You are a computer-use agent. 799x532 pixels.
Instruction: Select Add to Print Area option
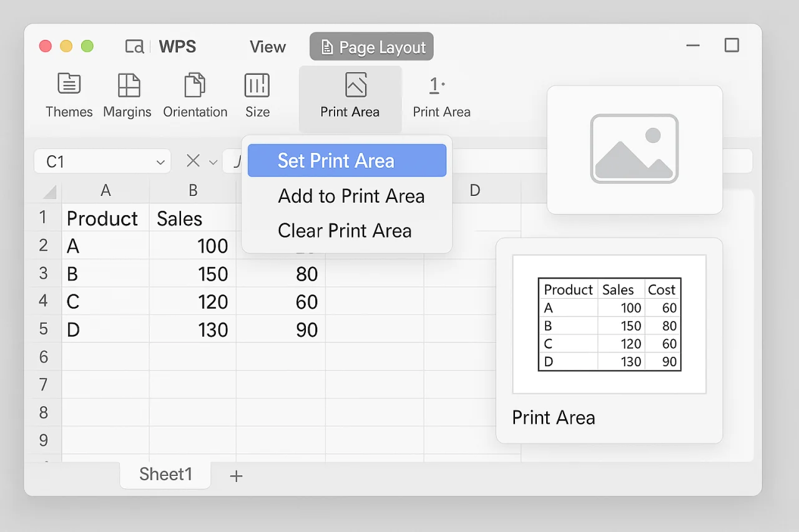351,196
